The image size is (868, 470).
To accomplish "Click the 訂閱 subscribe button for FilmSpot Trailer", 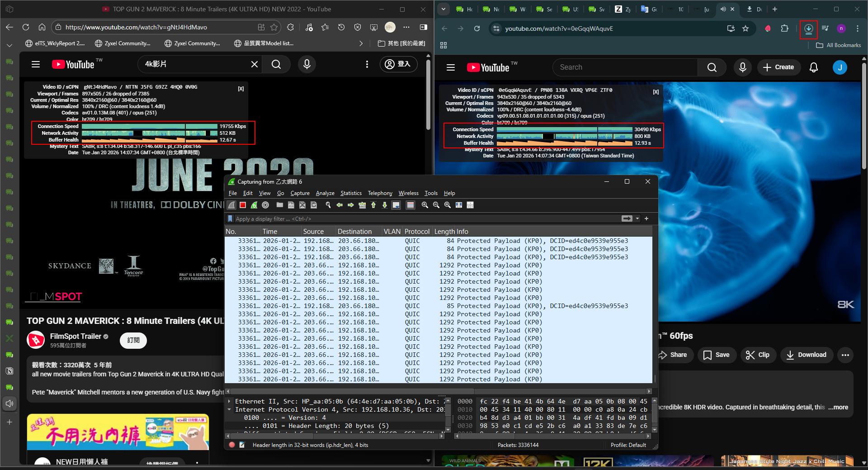I will point(133,340).
